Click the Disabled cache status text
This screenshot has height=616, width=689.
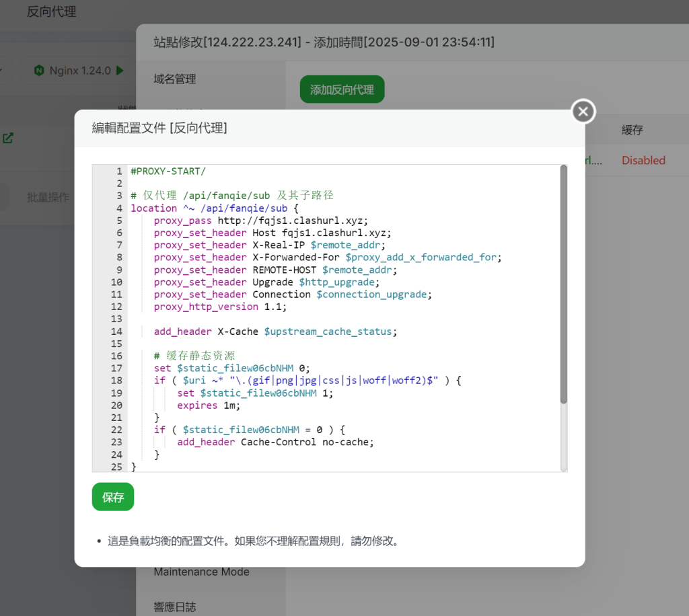click(x=643, y=160)
